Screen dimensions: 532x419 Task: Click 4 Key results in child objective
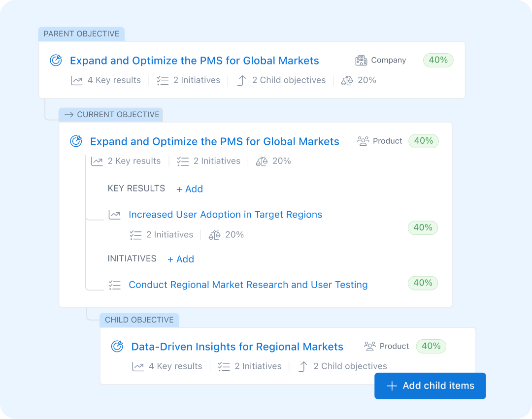[x=175, y=366]
